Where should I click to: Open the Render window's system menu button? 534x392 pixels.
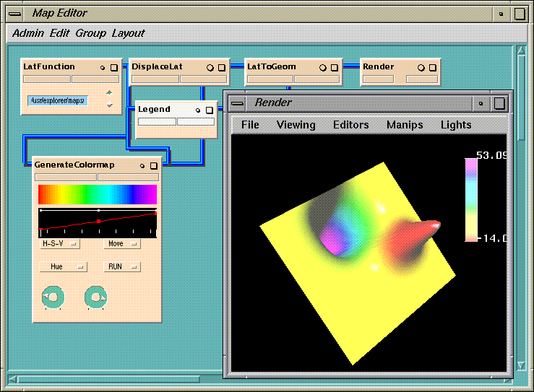[238, 103]
